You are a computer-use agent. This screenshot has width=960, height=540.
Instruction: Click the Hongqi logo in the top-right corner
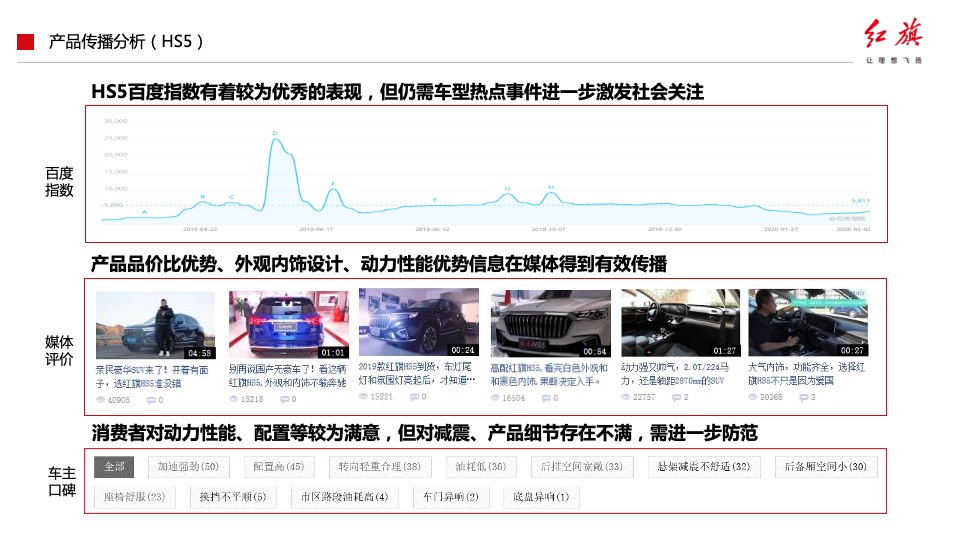(x=894, y=40)
